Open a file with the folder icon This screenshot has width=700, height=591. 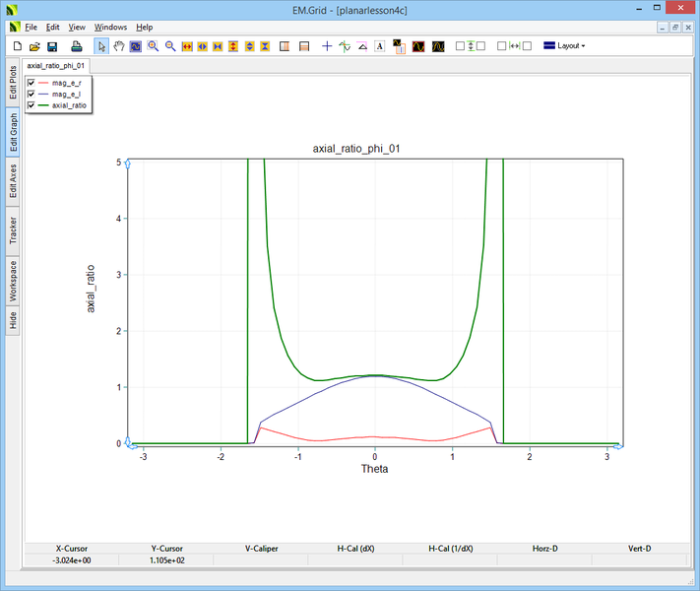click(34, 46)
